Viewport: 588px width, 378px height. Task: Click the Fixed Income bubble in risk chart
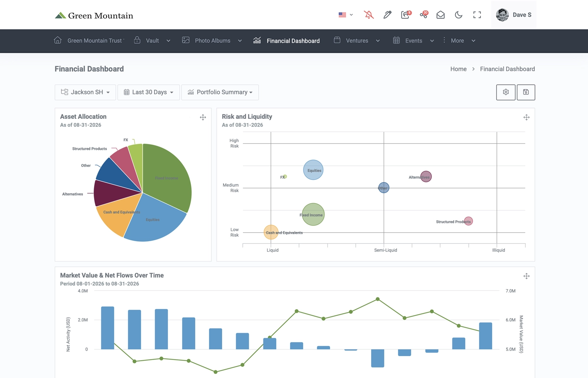313,215
